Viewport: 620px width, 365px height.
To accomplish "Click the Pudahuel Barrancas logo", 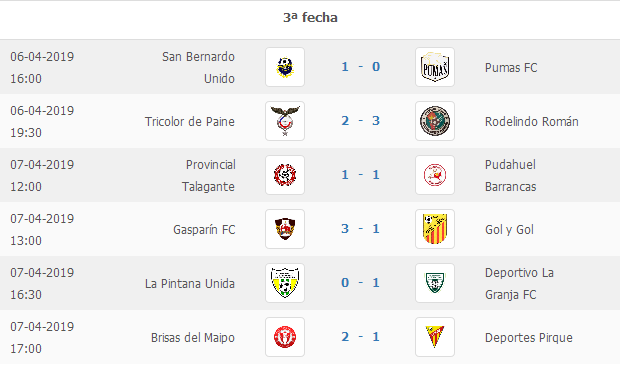I will [435, 175].
